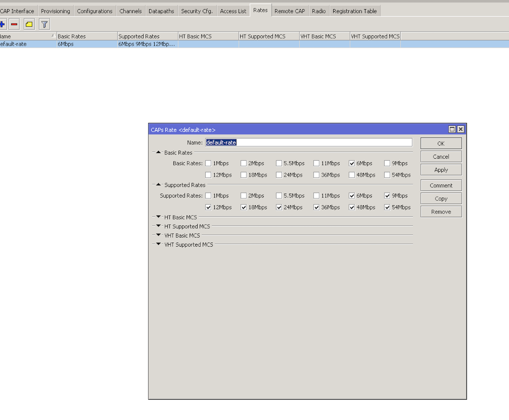Expand the HT Basic MCS section
The image size is (509, 420).
pyautogui.click(x=158, y=217)
